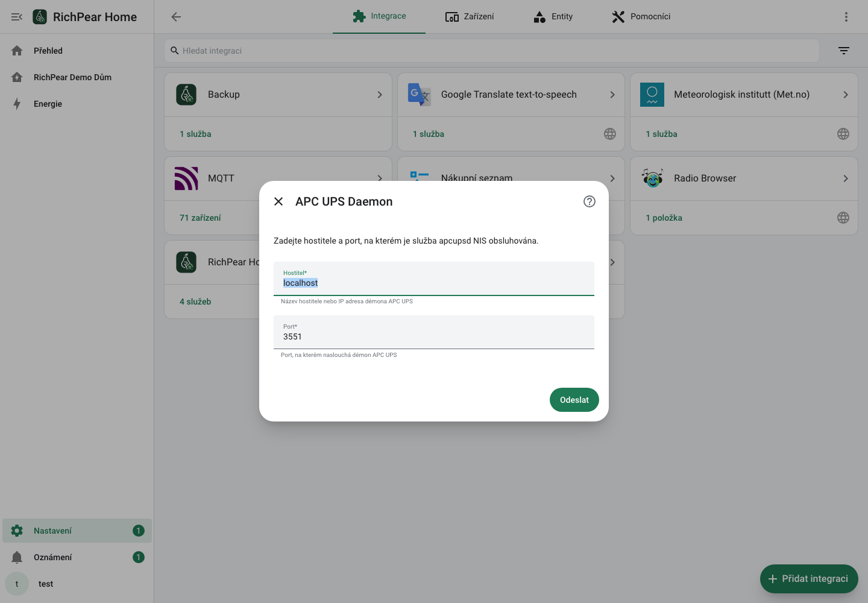Open the three-dot overflow menu
This screenshot has height=603, width=868.
tap(846, 17)
